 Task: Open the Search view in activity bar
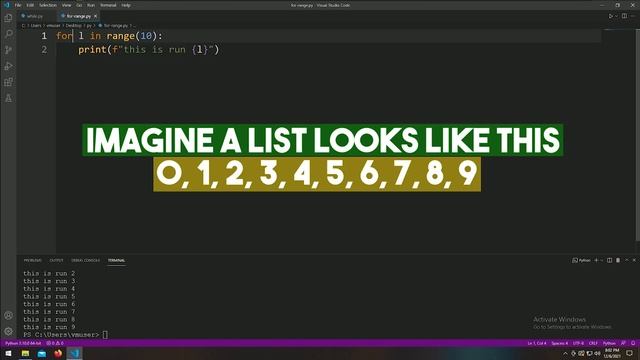pyautogui.click(x=8, y=34)
